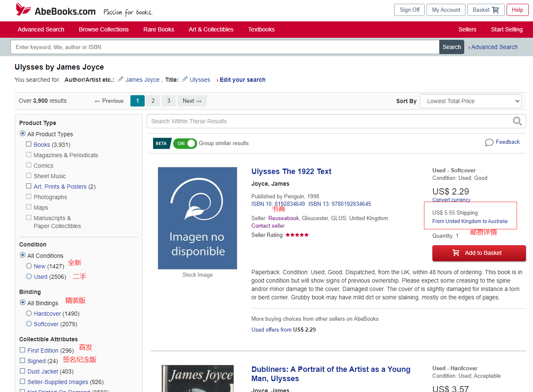This screenshot has width=533, height=392.
Task: Click the magnifier icon in Search Within Results
Action: 517,121
